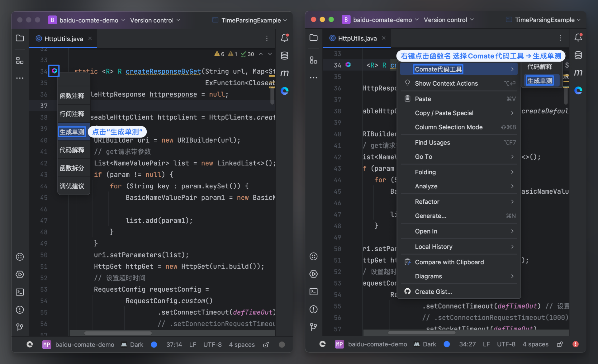Open the Database tool window in left IDE
The image size is (598, 364).
point(284,55)
